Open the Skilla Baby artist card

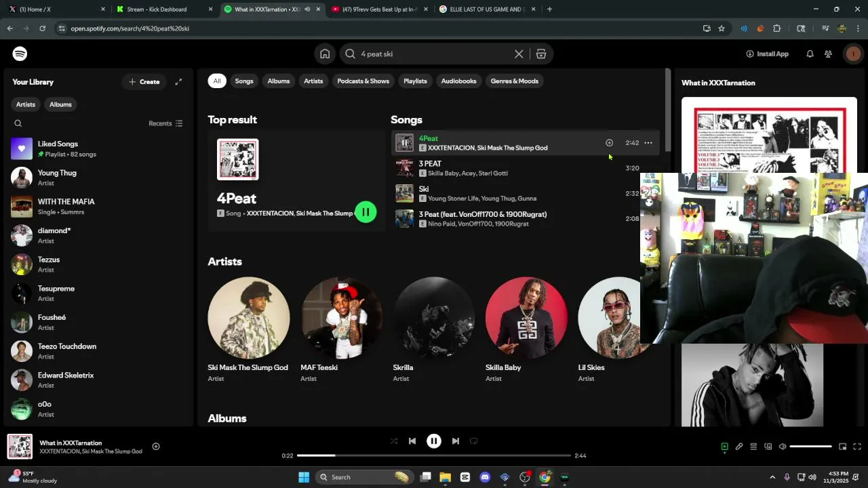526,330
